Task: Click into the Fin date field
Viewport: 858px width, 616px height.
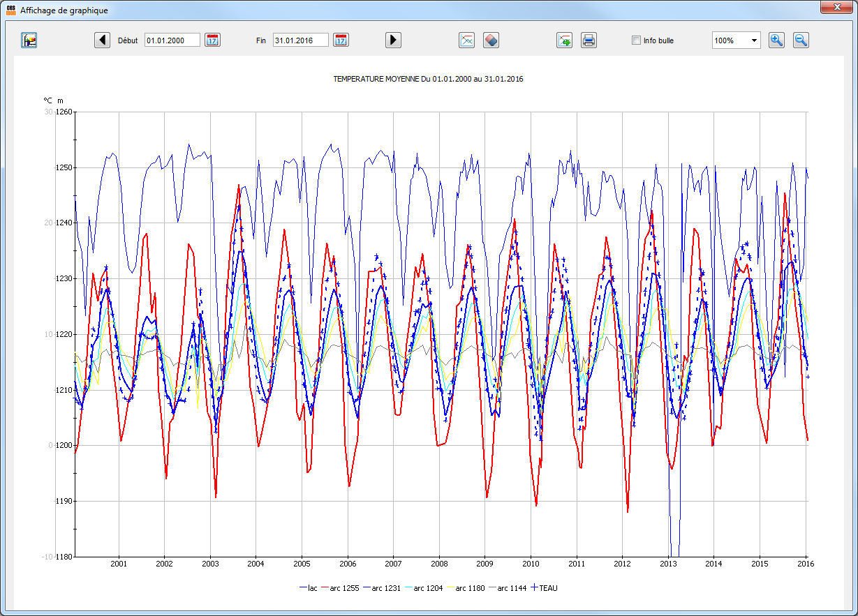Action: 300,40
